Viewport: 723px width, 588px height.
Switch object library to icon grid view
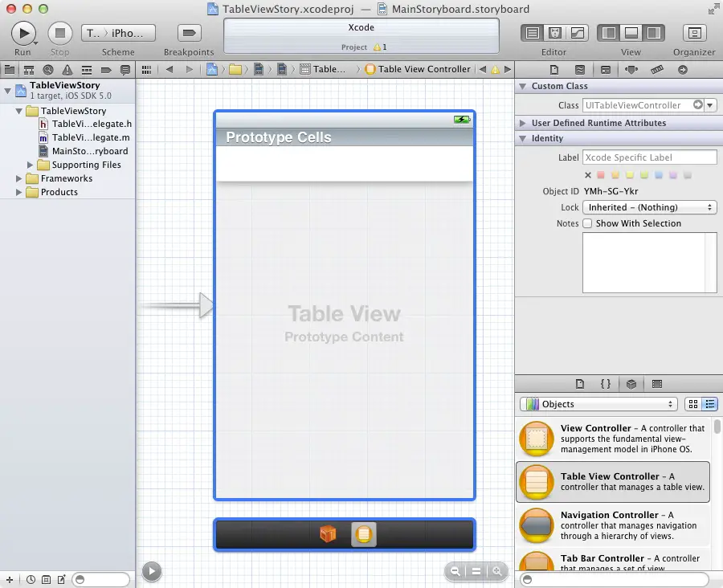(x=693, y=404)
